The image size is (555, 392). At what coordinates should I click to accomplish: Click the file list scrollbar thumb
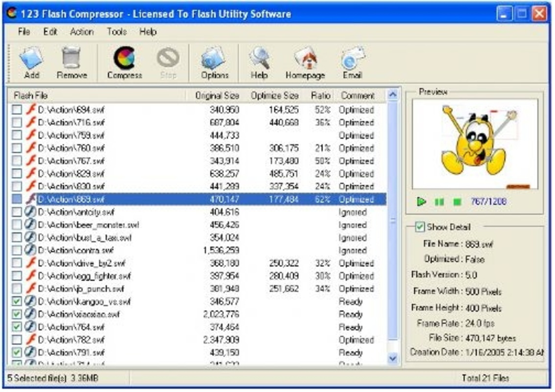coord(392,220)
